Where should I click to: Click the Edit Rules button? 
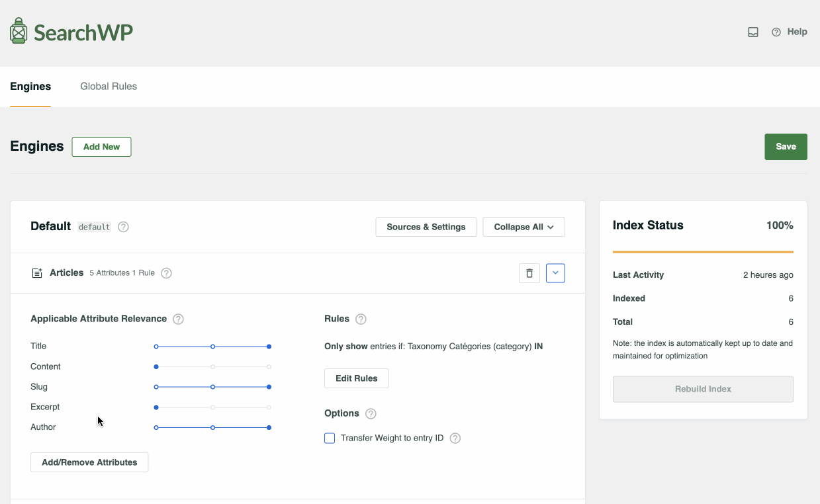(x=356, y=378)
